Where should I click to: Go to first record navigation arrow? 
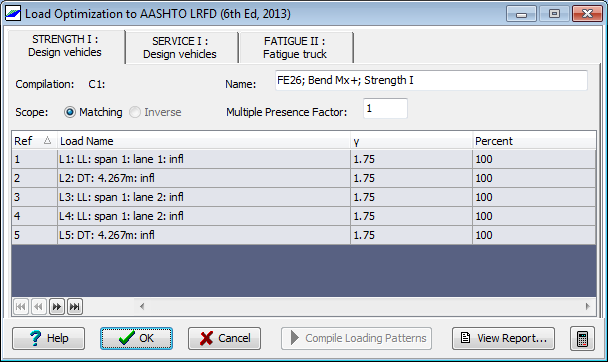[21, 307]
